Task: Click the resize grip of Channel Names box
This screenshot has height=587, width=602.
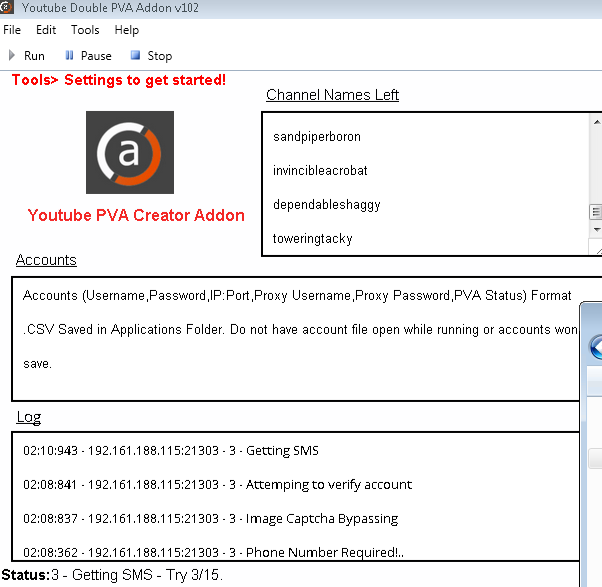Action: [x=597, y=250]
